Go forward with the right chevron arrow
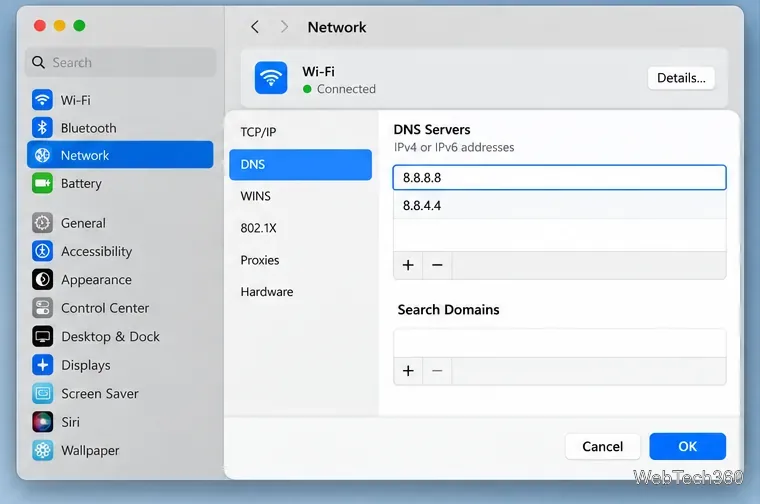Screen dimensions: 760x504 (284, 27)
